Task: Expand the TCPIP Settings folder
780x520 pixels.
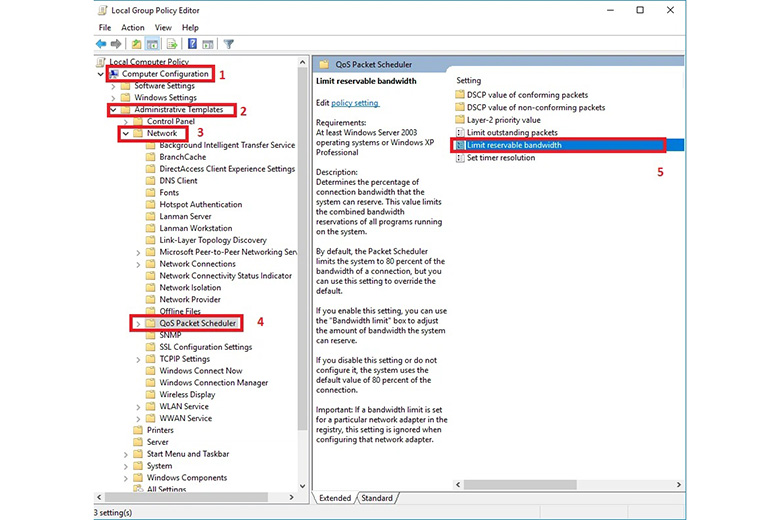Action: pos(138,359)
